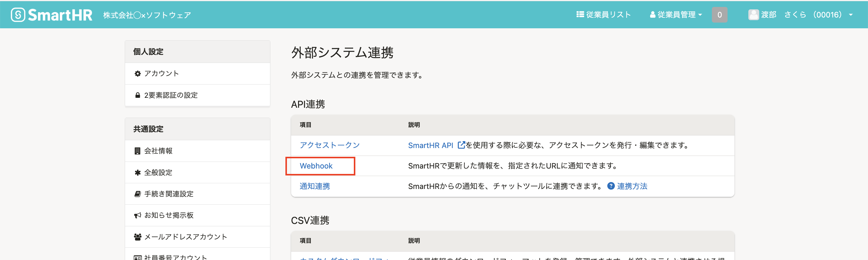868x260 pixels.
Task: Click the group icon beside メールアドレスアカウント
Action: (137, 237)
